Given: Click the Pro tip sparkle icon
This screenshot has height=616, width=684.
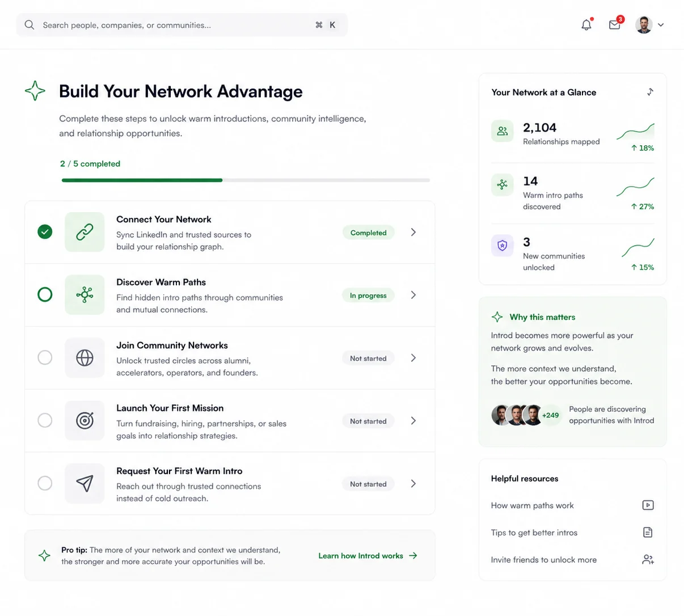Looking at the screenshot, I should [x=44, y=556].
